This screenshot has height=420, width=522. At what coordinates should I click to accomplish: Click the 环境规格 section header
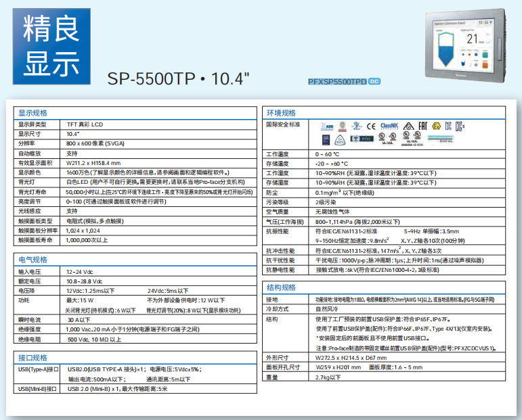[x=281, y=113]
